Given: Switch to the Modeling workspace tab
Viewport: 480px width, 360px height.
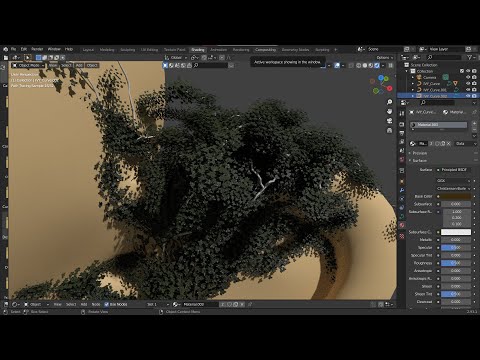Looking at the screenshot, I should [x=107, y=50].
